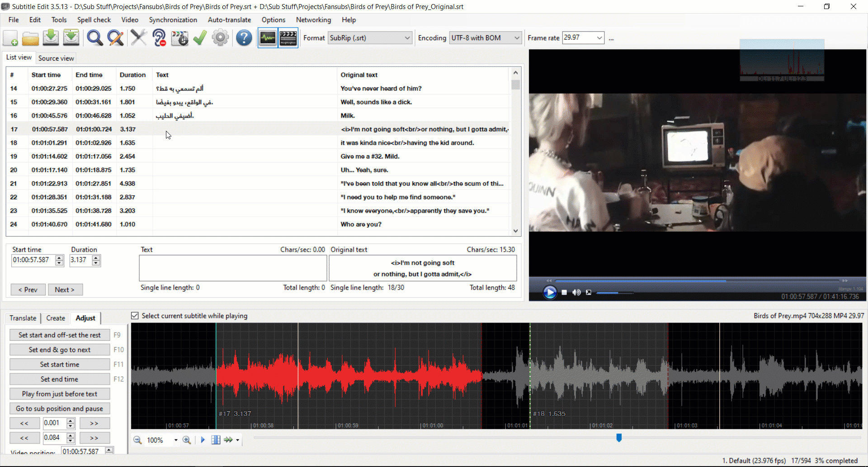Click Go to sub position and pause

point(60,409)
